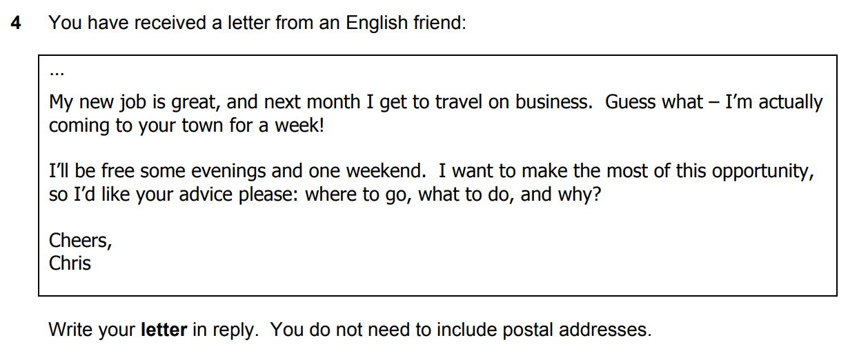Click the line 'coming to your town for a week!'
This screenshot has width=868, height=358.
coord(186,126)
